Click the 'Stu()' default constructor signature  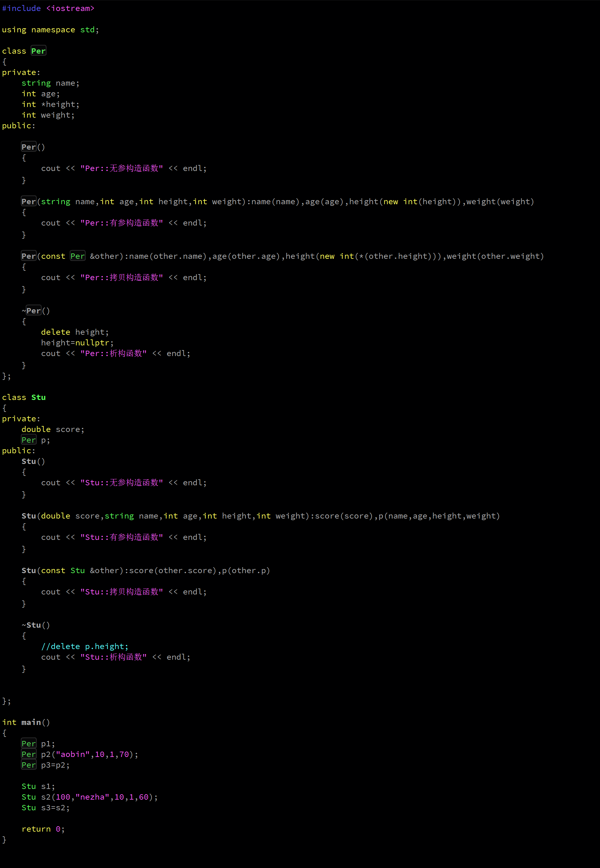33,461
